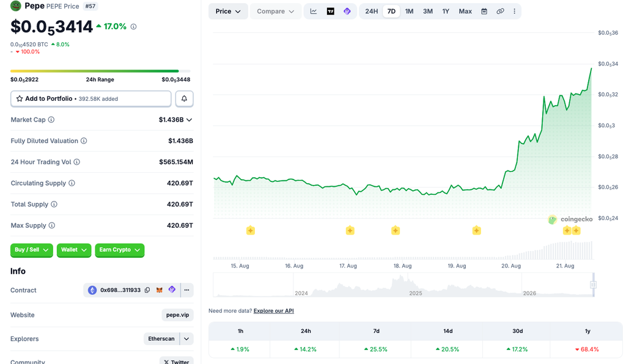The image size is (626, 364).
Task: Open the line chart view icon
Action: pos(314,11)
